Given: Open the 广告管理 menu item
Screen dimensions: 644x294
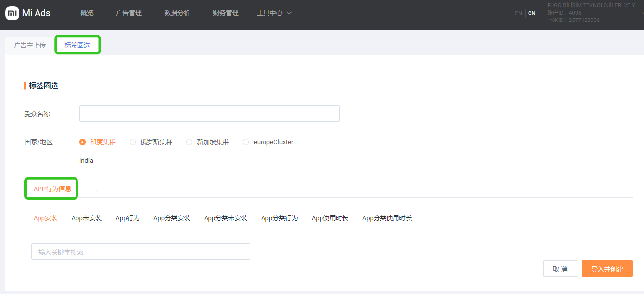Looking at the screenshot, I should pos(129,13).
